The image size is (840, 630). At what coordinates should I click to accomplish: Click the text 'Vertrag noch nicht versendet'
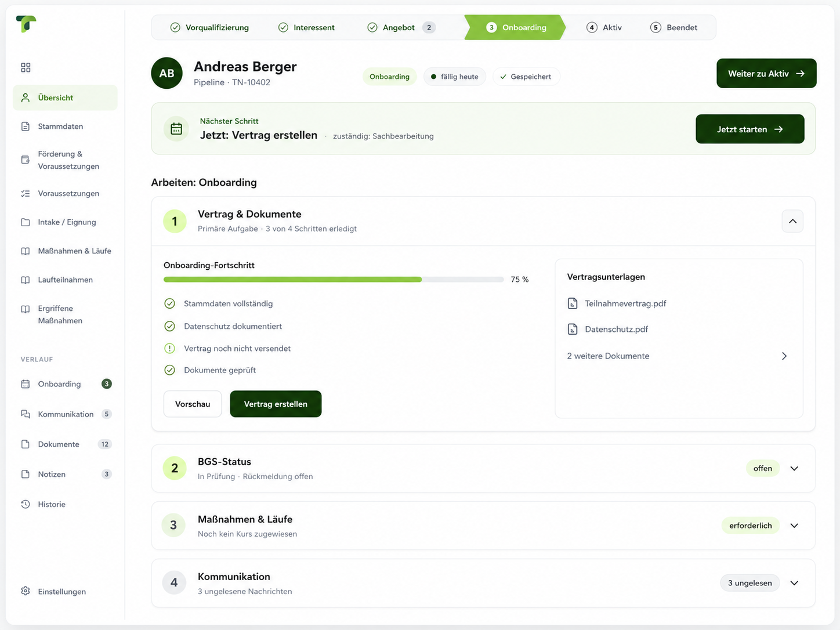[x=237, y=349]
